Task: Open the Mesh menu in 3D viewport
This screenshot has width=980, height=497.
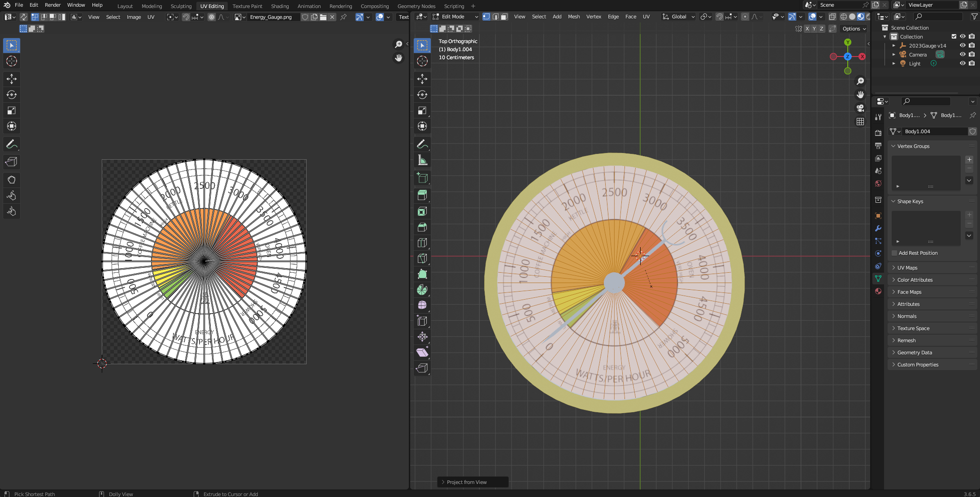Action: [573, 17]
